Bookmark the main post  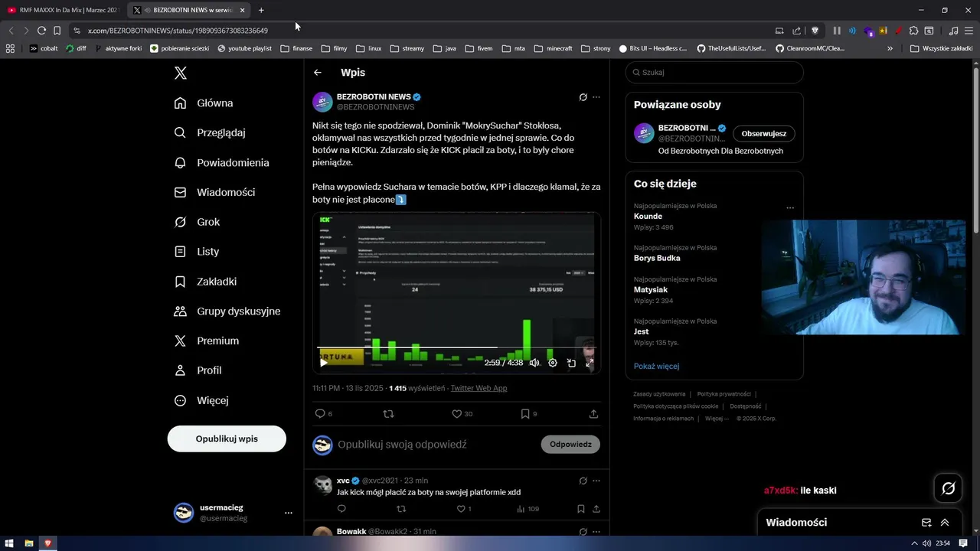pos(525,414)
